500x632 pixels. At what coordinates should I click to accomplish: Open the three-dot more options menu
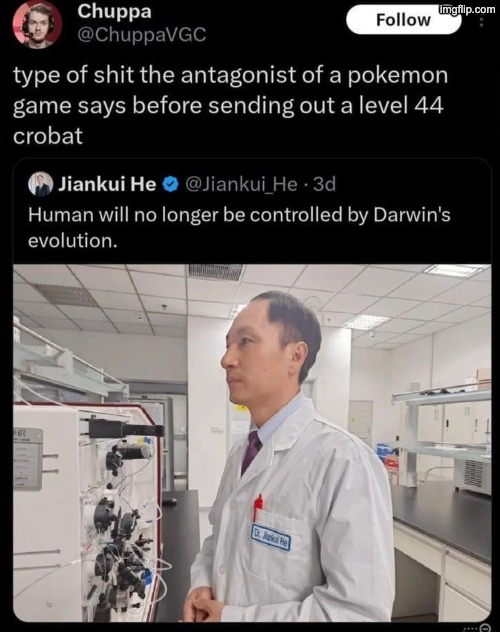pos(480,21)
